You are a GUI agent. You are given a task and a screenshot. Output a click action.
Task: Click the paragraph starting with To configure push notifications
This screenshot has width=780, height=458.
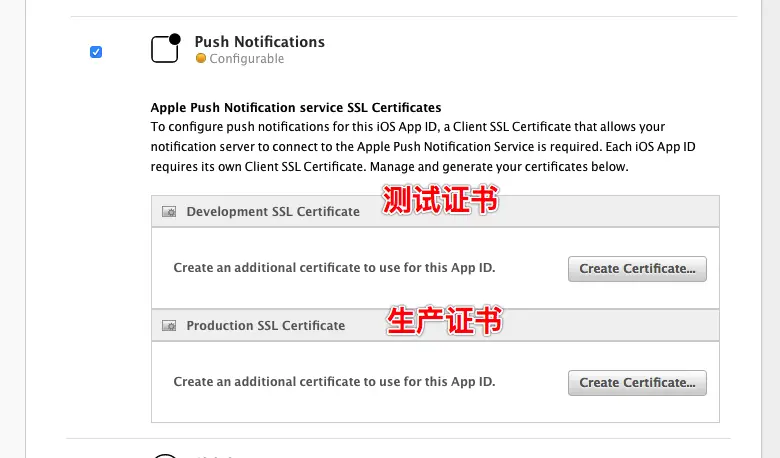pyautogui.click(x=423, y=147)
